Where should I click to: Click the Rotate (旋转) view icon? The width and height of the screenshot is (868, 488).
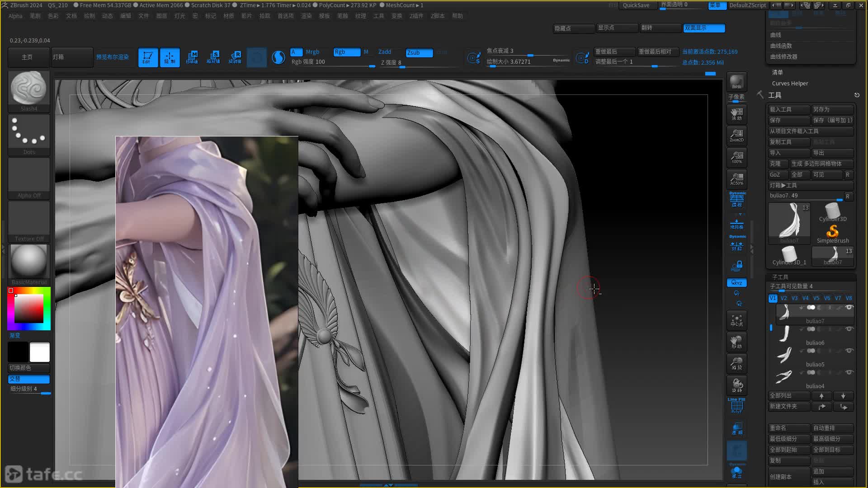[736, 385]
